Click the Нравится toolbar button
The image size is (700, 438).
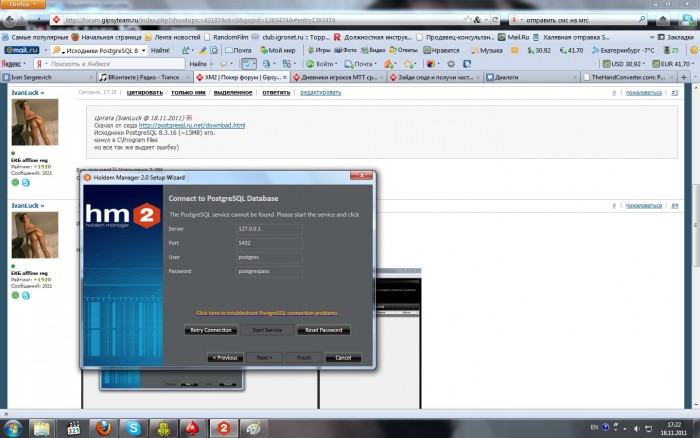pos(441,50)
